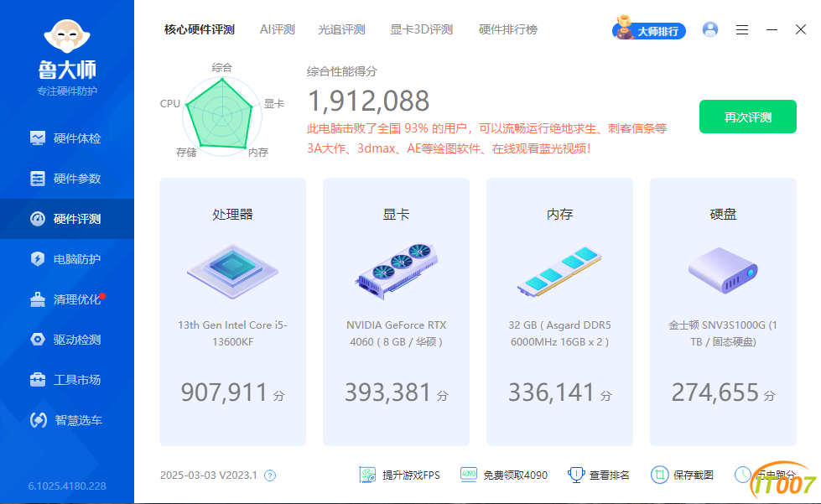Click the help question mark beside the V2023.1 version
The width and height of the screenshot is (821, 504).
pos(270,475)
